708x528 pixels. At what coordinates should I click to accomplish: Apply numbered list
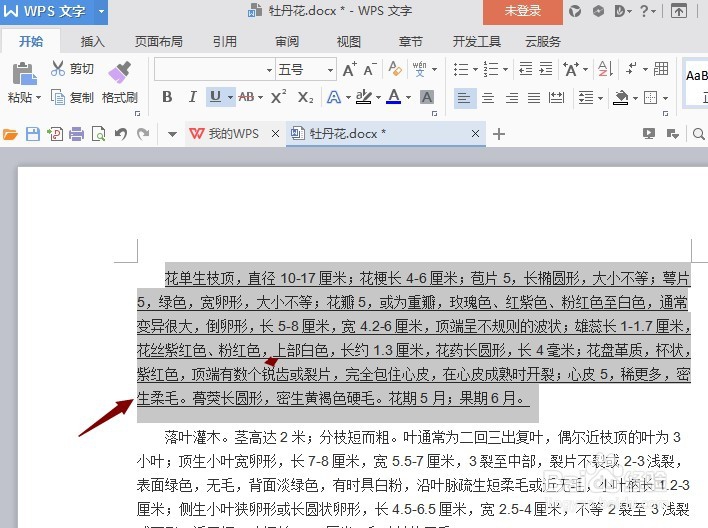point(491,69)
